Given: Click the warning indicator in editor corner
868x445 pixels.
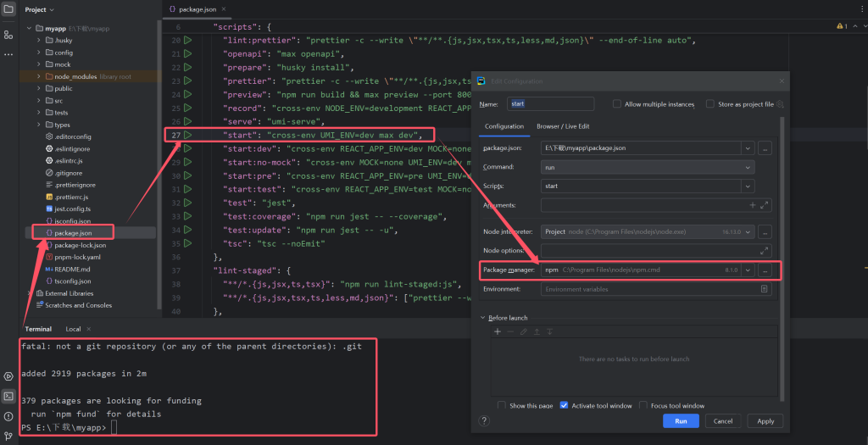Looking at the screenshot, I should (842, 26).
